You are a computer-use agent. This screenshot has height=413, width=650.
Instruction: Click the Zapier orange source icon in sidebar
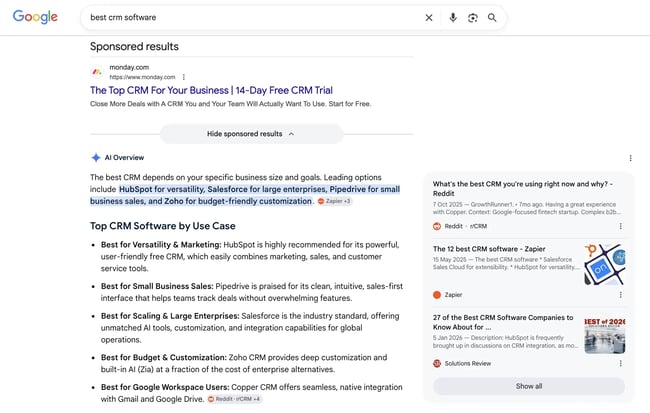pyautogui.click(x=437, y=295)
